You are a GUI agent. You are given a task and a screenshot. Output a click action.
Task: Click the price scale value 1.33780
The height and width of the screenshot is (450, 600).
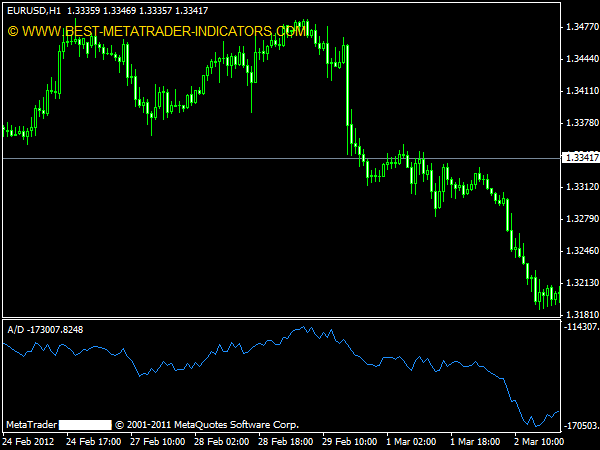pyautogui.click(x=582, y=123)
